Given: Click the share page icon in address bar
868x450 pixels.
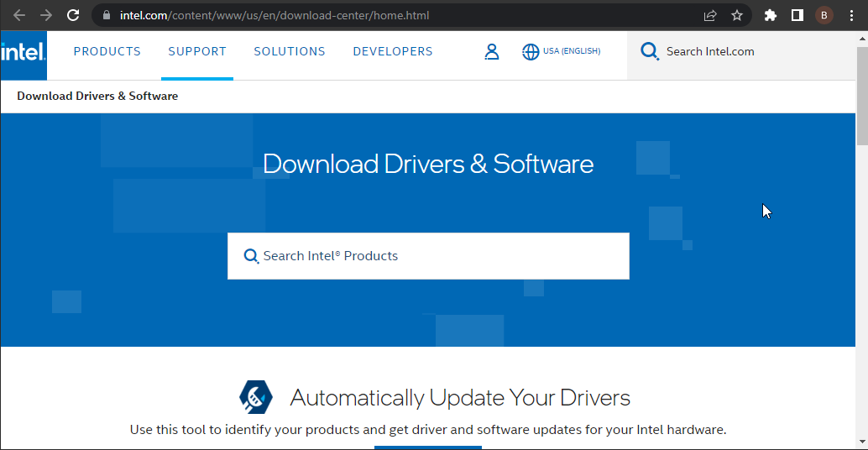Looking at the screenshot, I should click(x=710, y=15).
